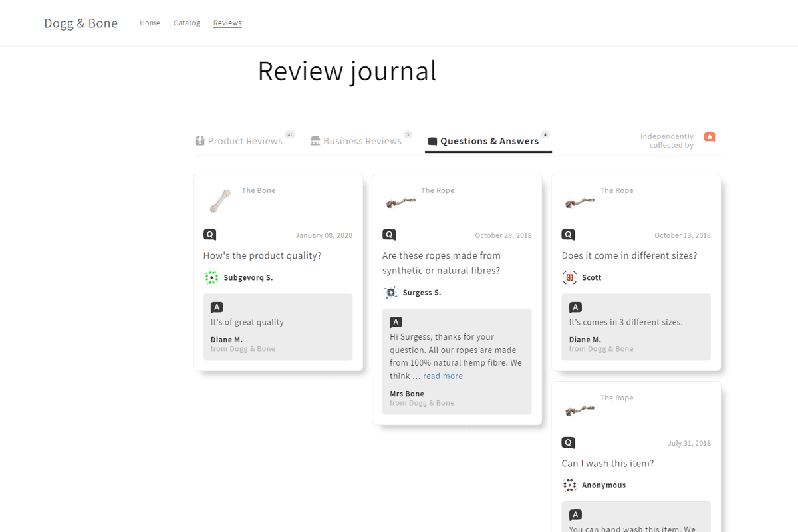Click the Q icon dated January 08, 2020
798x532 pixels.
pos(210,235)
